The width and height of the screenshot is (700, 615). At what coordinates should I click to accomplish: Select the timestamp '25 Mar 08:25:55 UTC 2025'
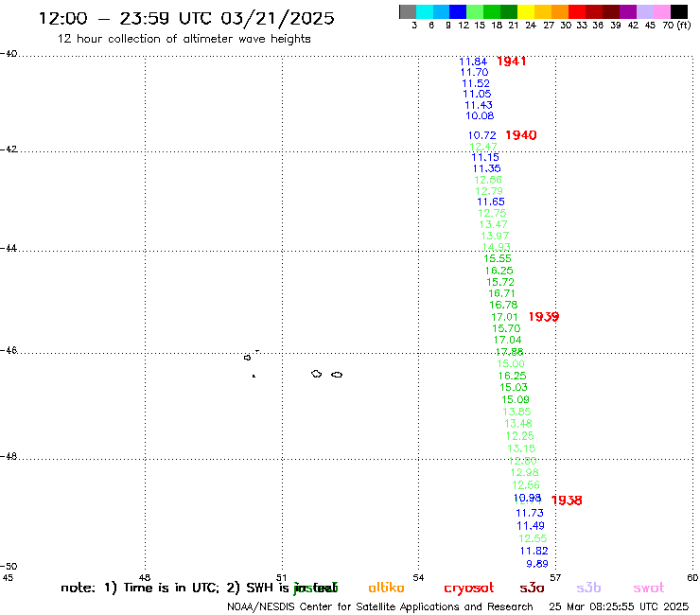[619, 606]
